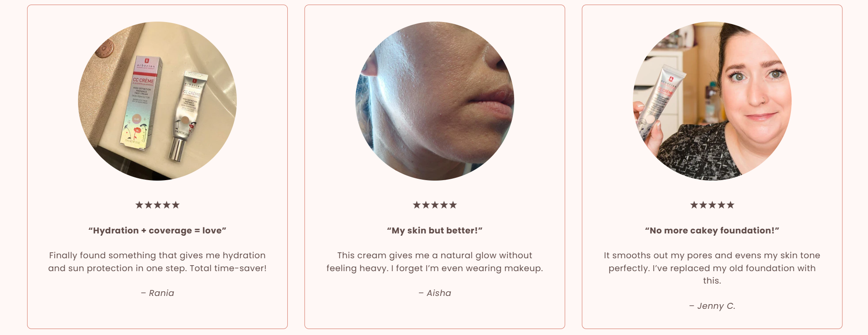Viewport: 868px width, 335px height.
Task: Open the CC Crème product box photo
Action: (x=157, y=101)
